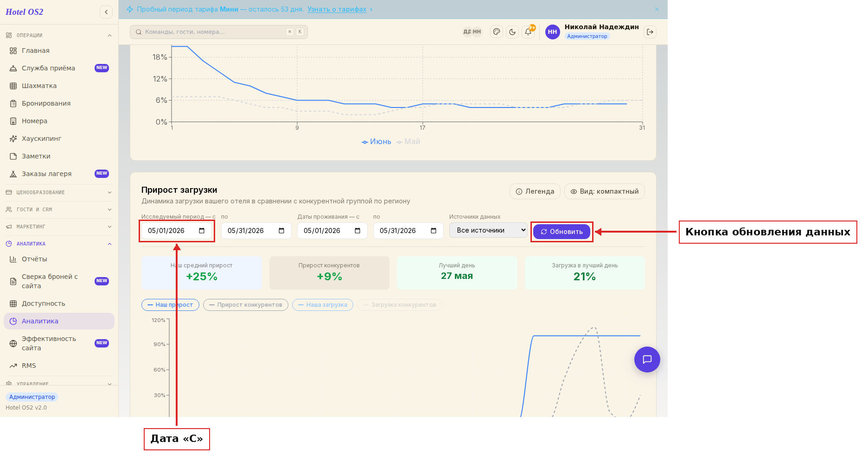
Task: Toggle the 'Наш прирост' chart series
Action: pos(170,305)
